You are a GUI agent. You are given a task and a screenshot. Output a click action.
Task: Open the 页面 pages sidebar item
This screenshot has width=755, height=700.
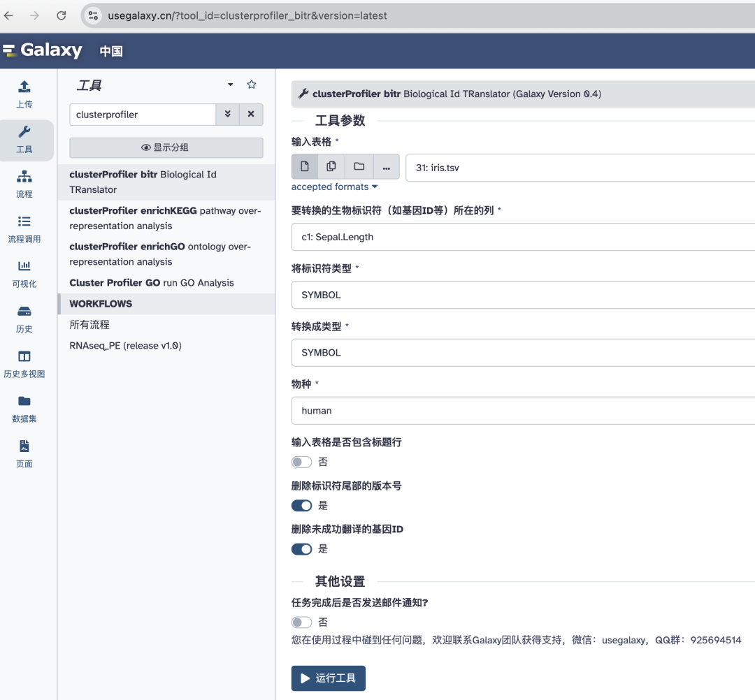[x=24, y=454]
